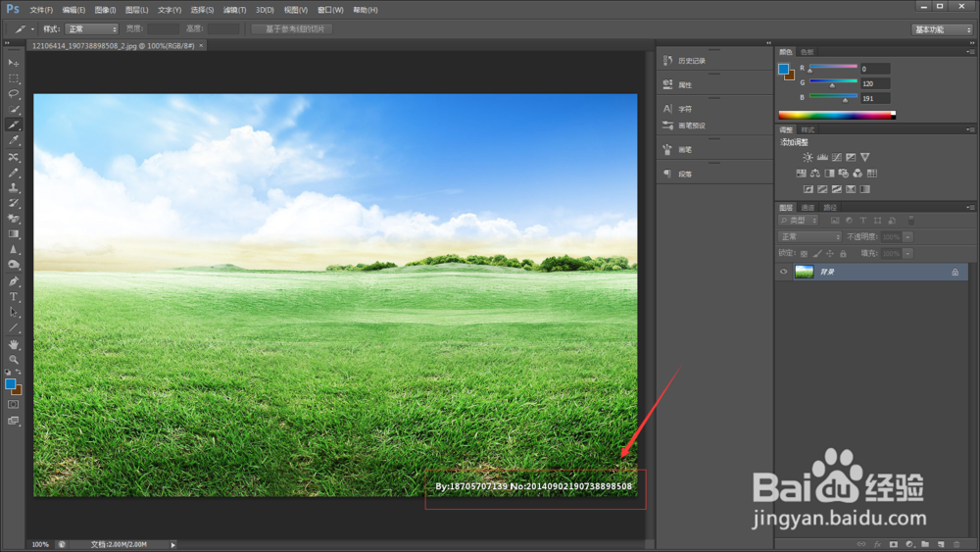This screenshot has height=552, width=980.
Task: Select the Line shape tool
Action: click(13, 327)
